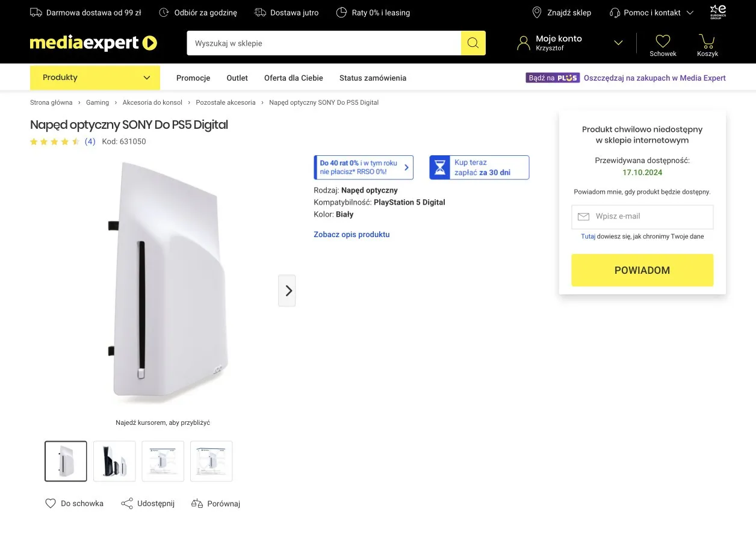Expand the Produkty menu
This screenshot has height=538, width=756.
[94, 77]
